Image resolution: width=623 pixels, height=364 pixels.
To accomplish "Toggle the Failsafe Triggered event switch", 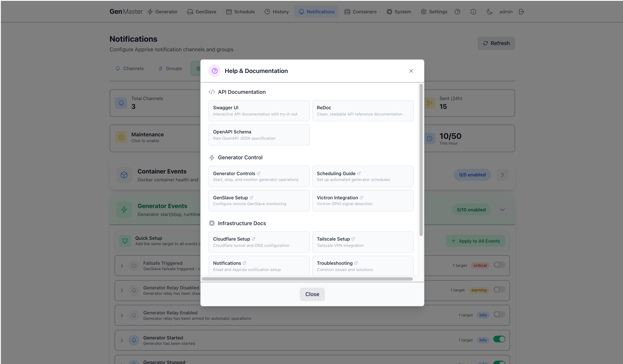I will click(499, 265).
